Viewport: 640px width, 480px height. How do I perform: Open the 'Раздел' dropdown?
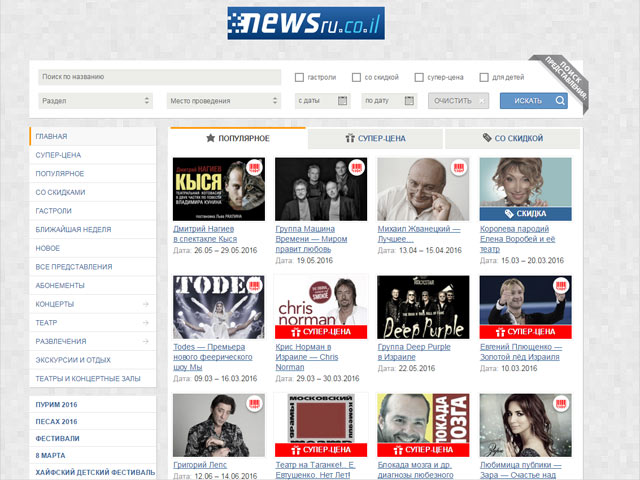96,101
